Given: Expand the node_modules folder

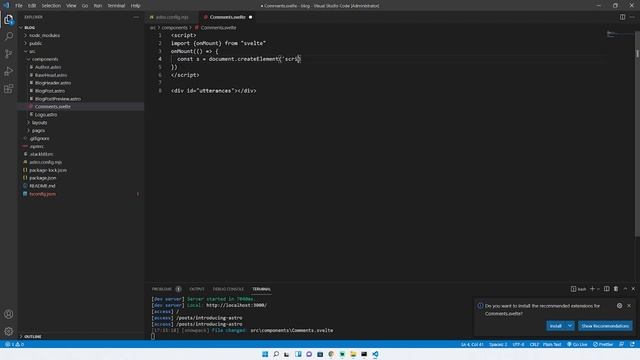Looking at the screenshot, I should pyautogui.click(x=44, y=36).
